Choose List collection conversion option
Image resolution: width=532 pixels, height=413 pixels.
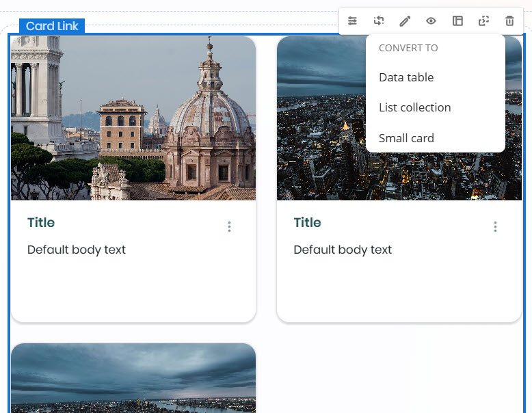point(414,107)
